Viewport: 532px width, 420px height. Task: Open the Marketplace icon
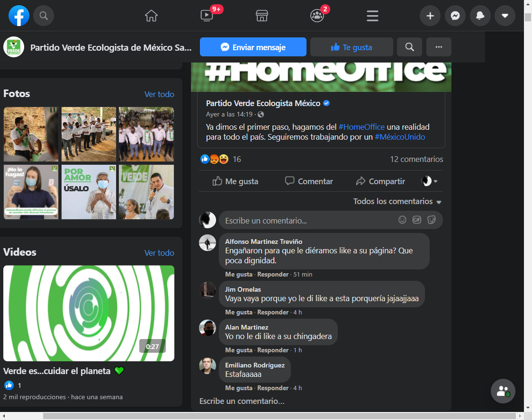[x=262, y=16]
